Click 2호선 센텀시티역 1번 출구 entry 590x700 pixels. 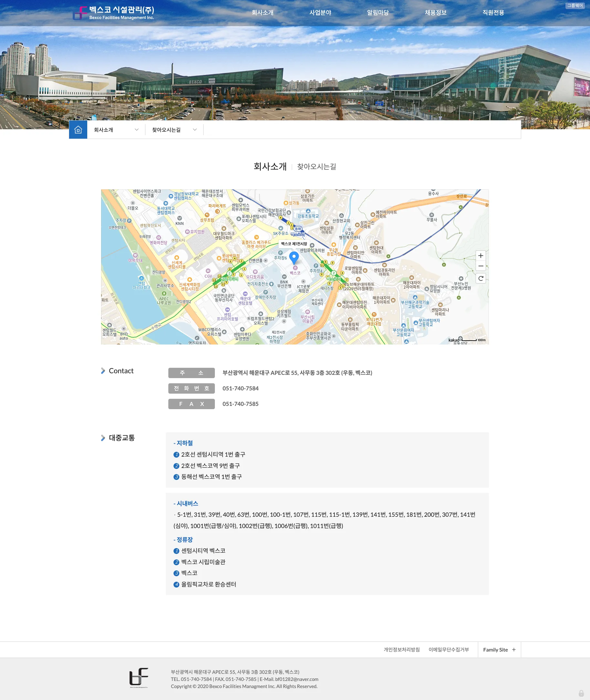point(213,454)
